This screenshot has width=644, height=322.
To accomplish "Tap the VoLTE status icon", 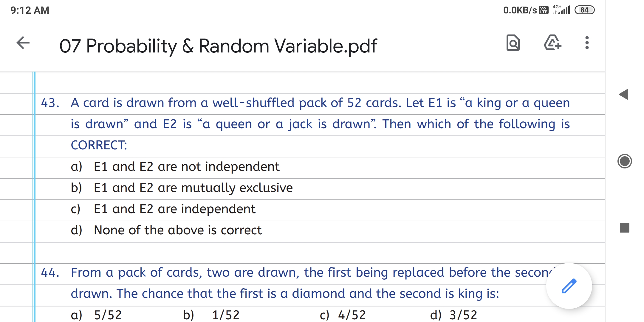I will tap(544, 10).
